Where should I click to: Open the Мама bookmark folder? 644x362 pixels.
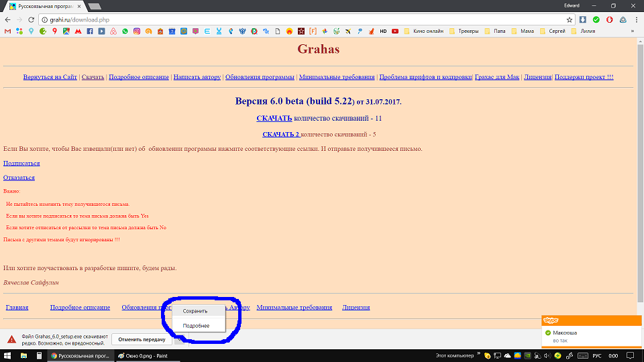(x=523, y=32)
